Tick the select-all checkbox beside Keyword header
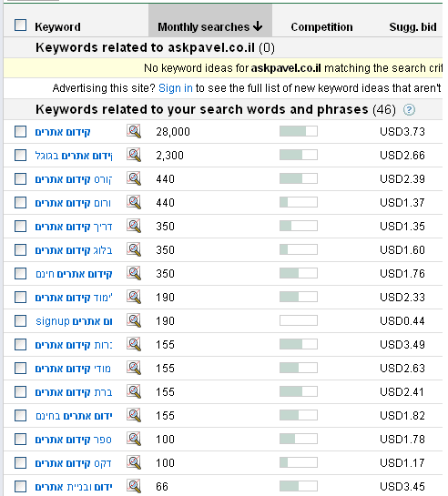 pos(21,25)
